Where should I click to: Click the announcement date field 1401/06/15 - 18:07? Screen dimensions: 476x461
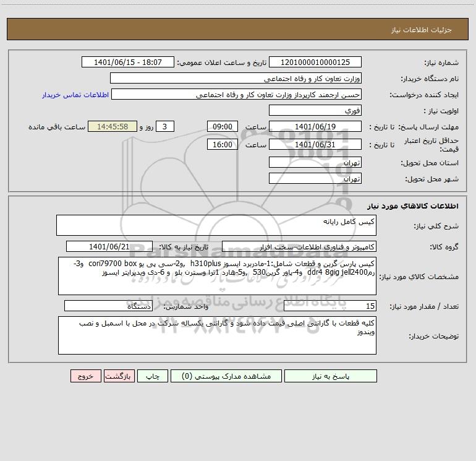pos(128,62)
